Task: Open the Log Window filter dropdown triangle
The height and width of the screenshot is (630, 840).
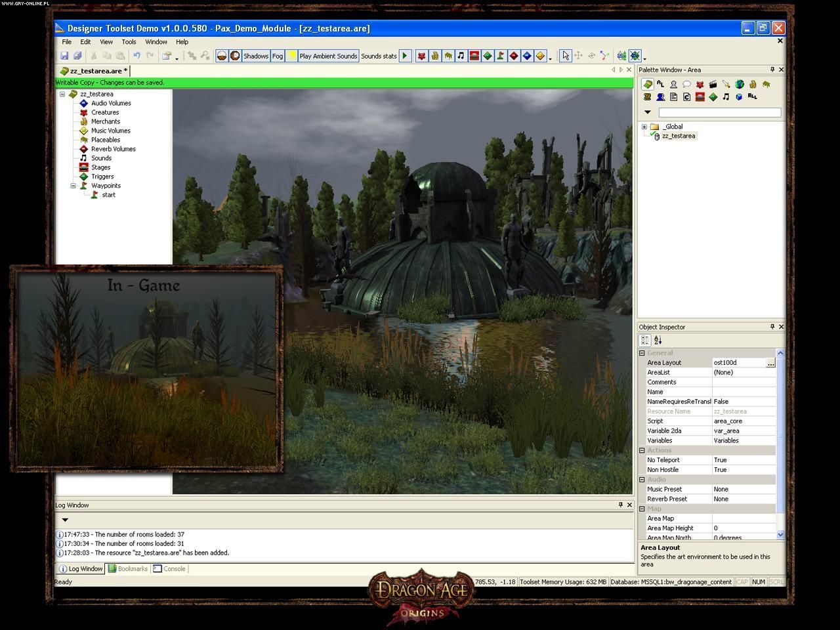Action: point(65,520)
